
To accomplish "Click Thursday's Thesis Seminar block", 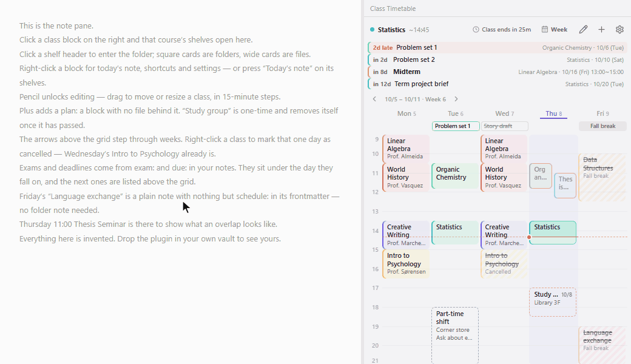I will 565,186.
